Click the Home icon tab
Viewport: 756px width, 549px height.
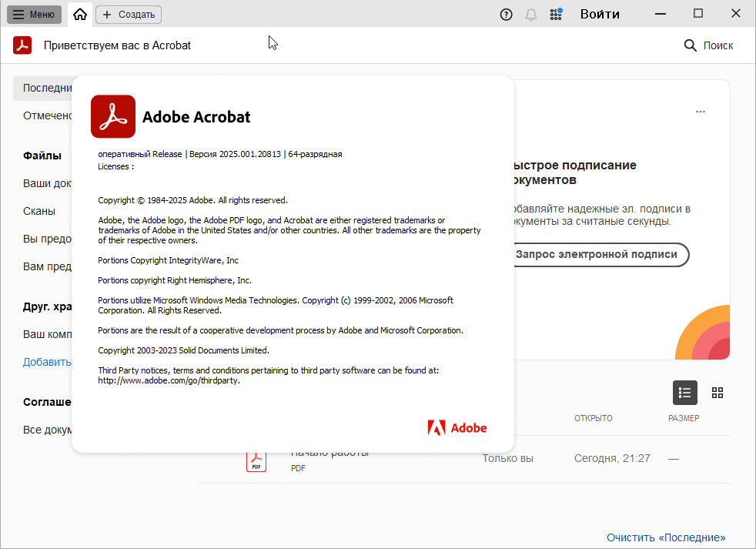click(80, 14)
